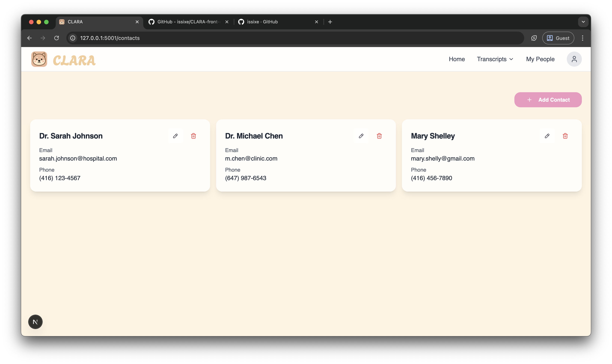This screenshot has height=364, width=612.
Task: Open the user profile avatar menu
Action: [x=574, y=59]
